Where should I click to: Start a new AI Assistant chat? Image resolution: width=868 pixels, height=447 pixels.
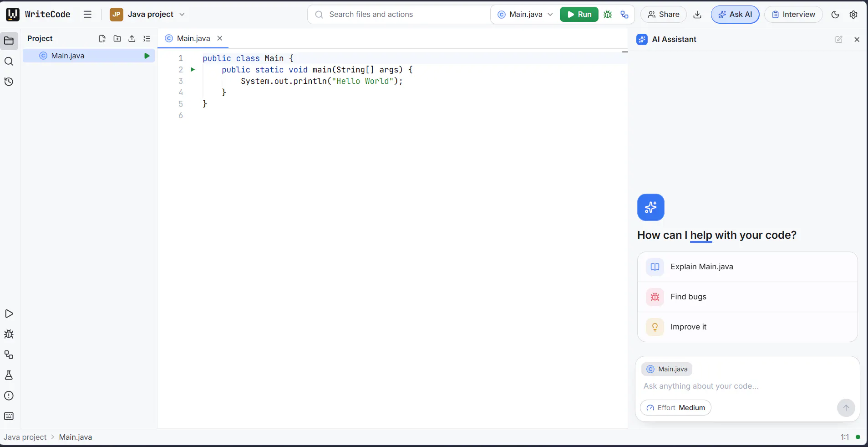point(839,40)
